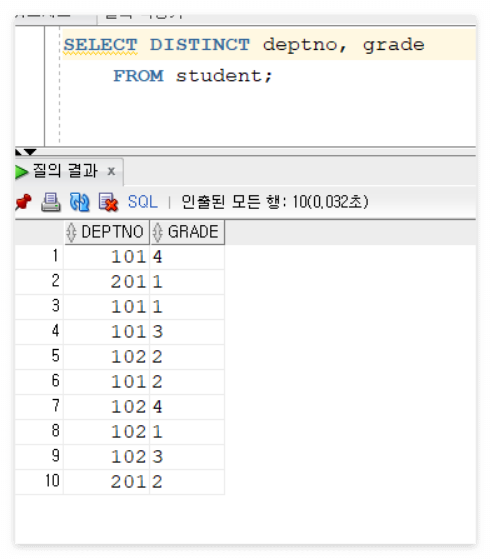Select row number 8 header

39,431
